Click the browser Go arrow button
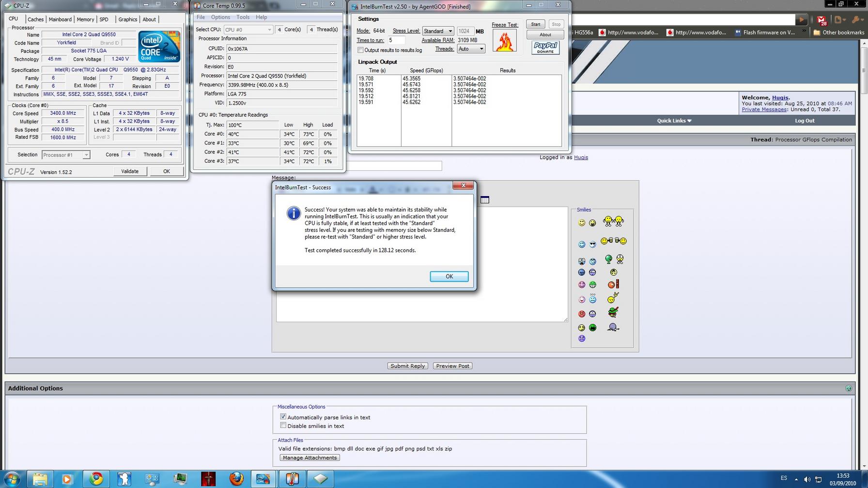The image size is (868, 488). 802,20
